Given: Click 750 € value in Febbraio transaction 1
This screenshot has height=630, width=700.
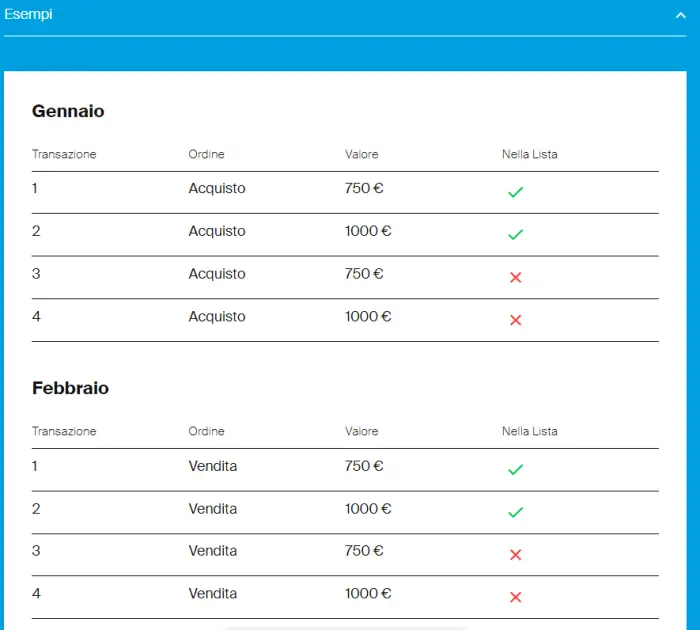Looking at the screenshot, I should tap(364, 466).
